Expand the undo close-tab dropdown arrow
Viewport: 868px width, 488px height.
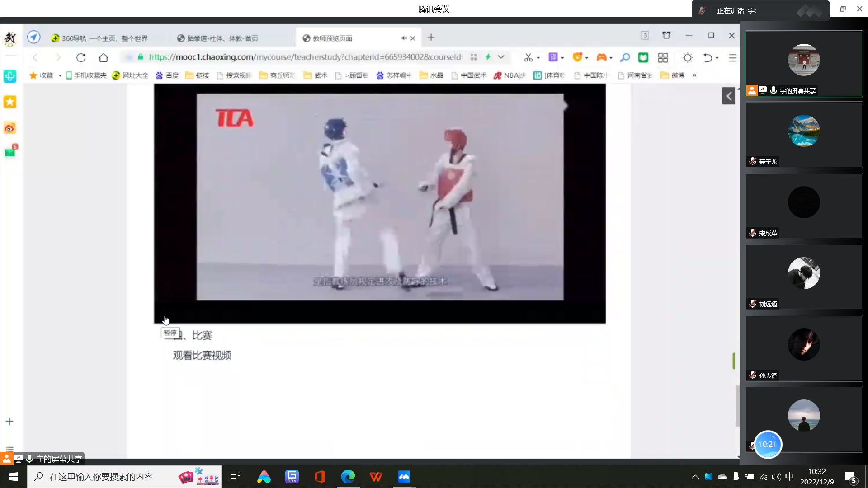pyautogui.click(x=717, y=58)
